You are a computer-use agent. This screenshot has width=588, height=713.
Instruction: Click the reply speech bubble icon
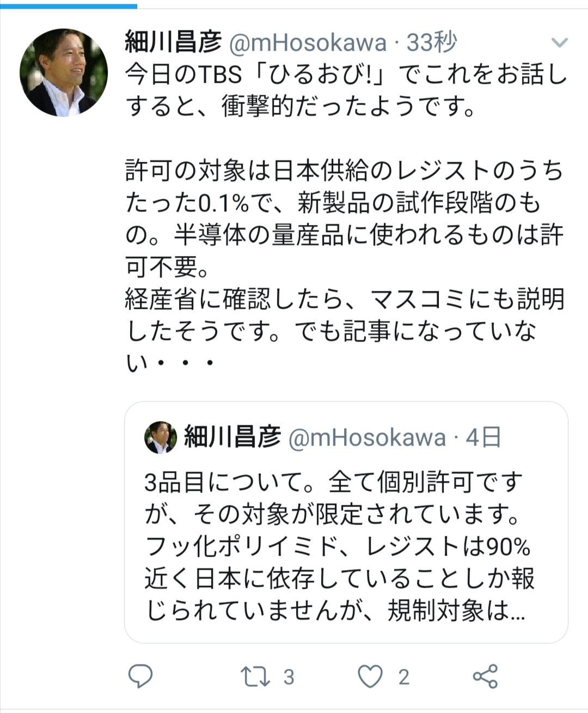[140, 677]
